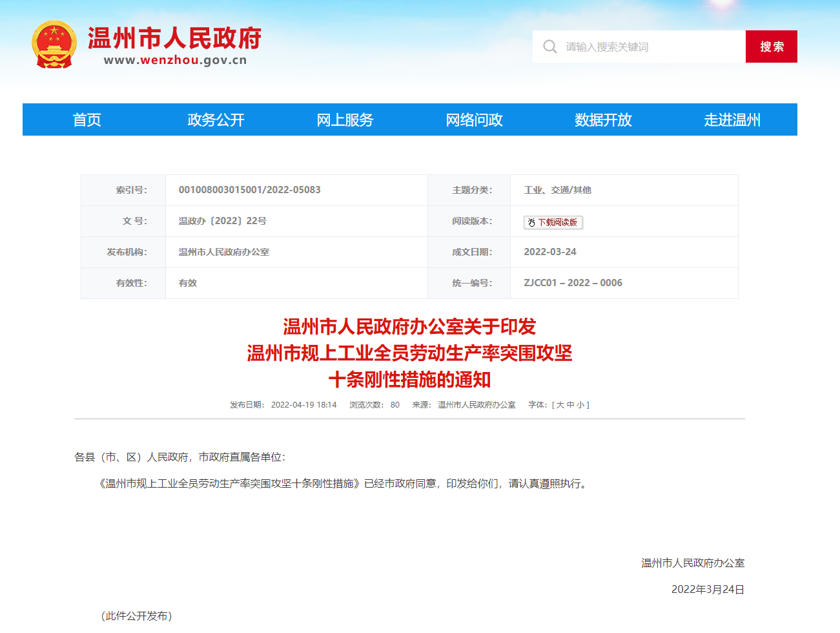
Task: Click the national emblem logo
Action: coord(54,45)
